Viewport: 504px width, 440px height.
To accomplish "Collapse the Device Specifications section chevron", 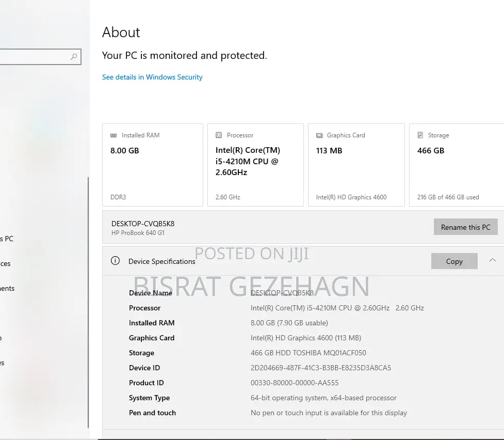I will (x=492, y=261).
